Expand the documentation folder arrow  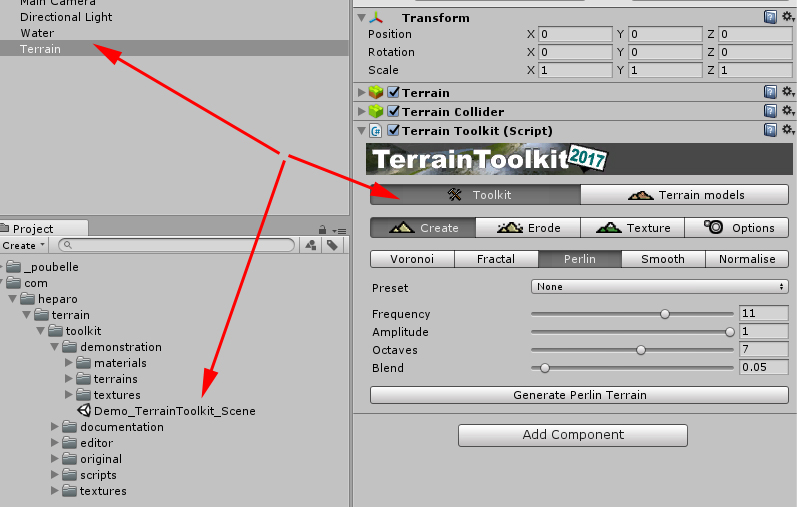pos(54,427)
